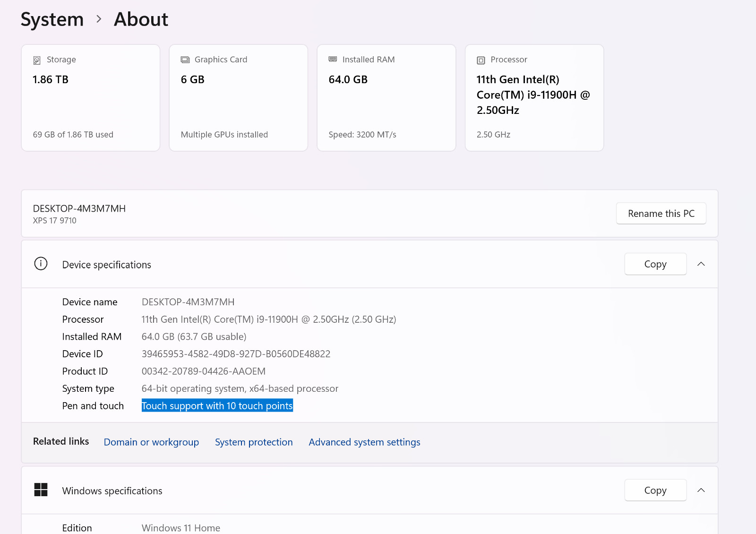Click the Windows logo icon beside Windows specifications
This screenshot has width=756, height=534.
[41, 490]
